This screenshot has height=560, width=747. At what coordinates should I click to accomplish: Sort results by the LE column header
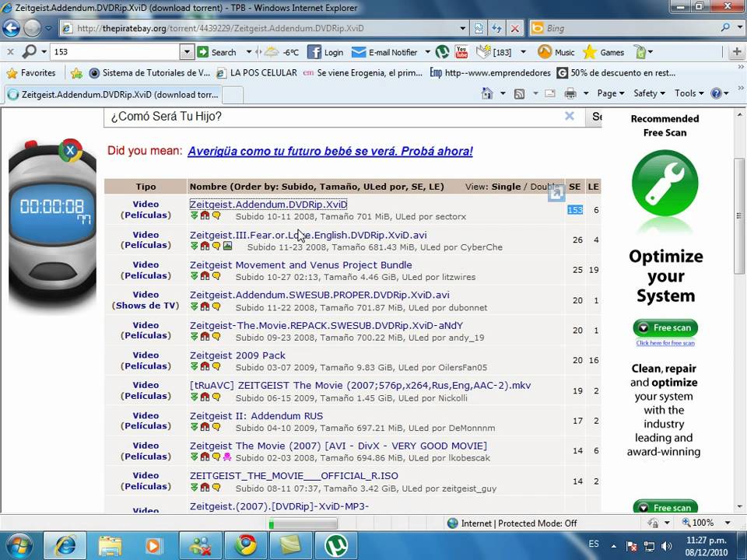point(593,187)
